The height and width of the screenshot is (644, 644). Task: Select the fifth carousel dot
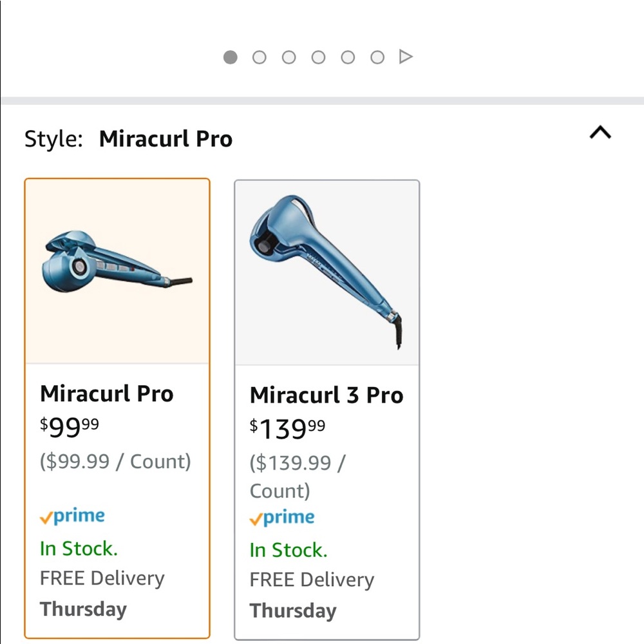tap(348, 57)
